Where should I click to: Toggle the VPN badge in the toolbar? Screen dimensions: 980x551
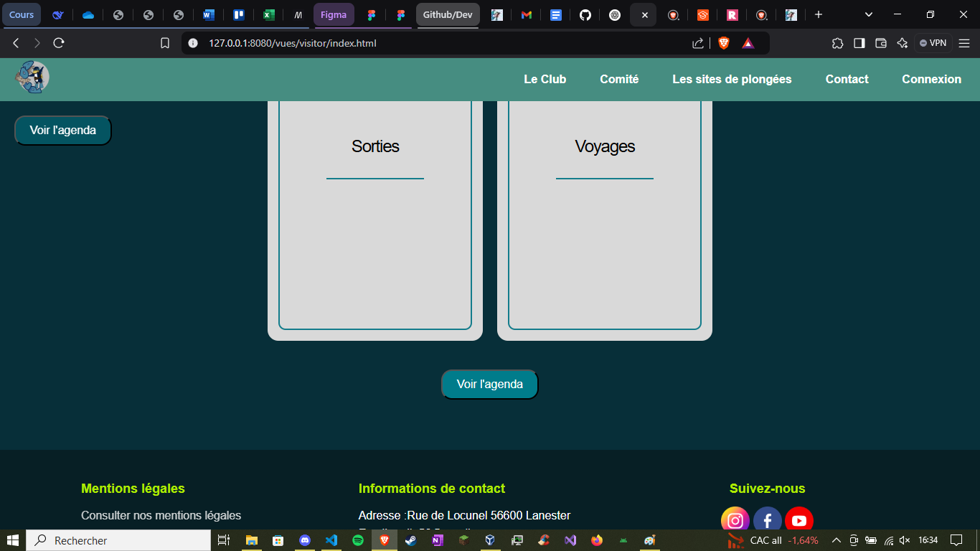click(x=933, y=42)
